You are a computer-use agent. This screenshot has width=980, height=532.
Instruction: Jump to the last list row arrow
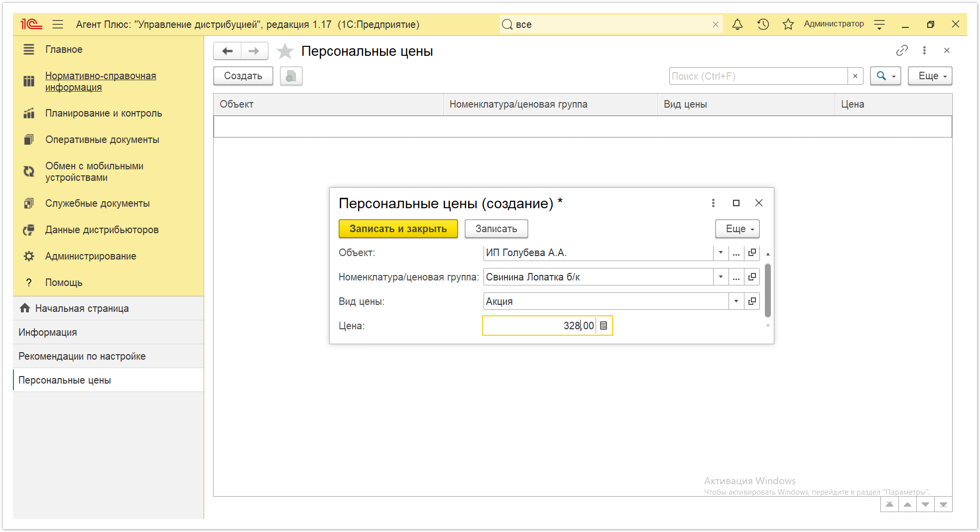click(943, 504)
